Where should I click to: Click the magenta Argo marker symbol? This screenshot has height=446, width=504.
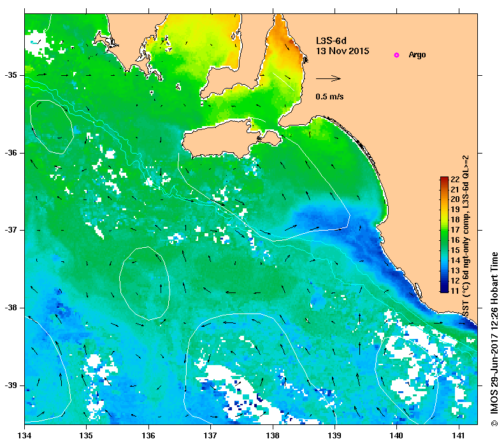[397, 55]
